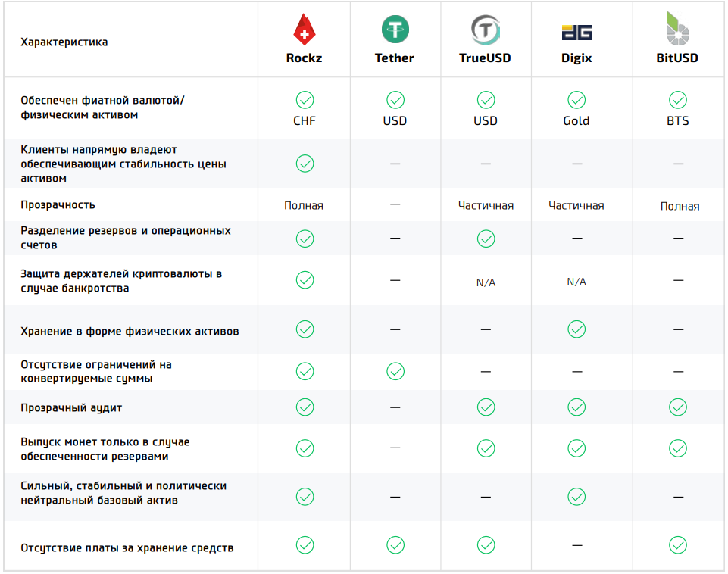Click Digix checkmark above Gold
The width and height of the screenshot is (728, 574).
(x=576, y=100)
